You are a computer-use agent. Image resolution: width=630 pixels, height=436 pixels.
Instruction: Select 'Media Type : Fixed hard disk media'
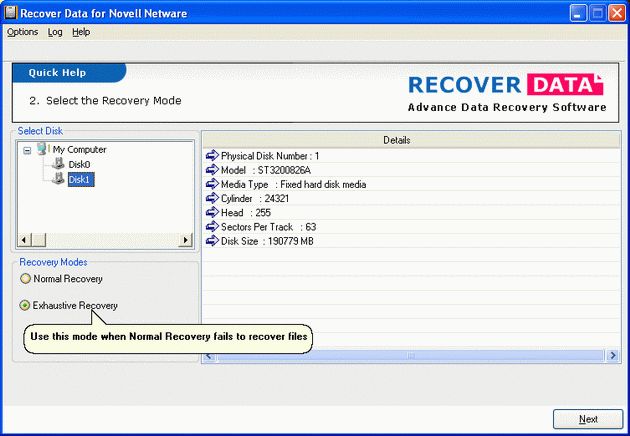tap(293, 184)
